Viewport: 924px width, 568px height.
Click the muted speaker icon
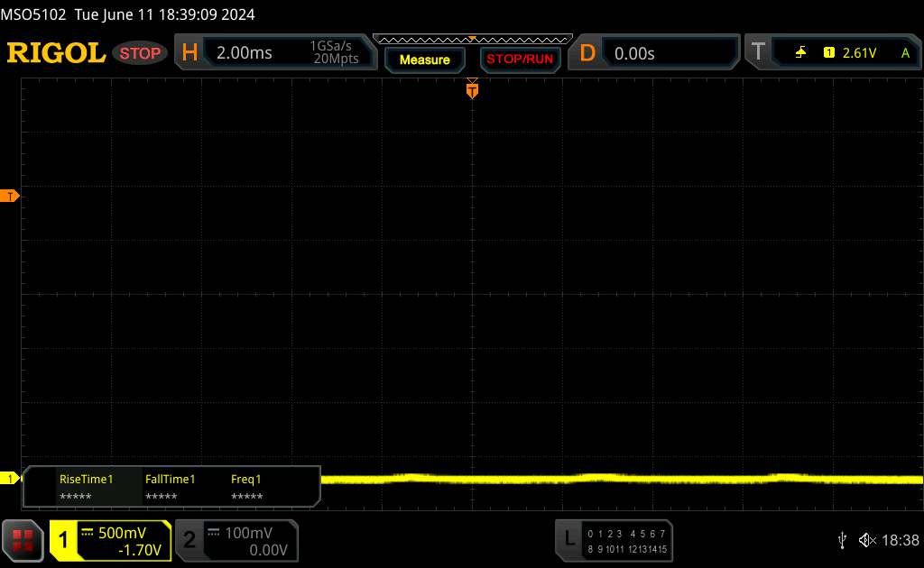pyautogui.click(x=867, y=540)
